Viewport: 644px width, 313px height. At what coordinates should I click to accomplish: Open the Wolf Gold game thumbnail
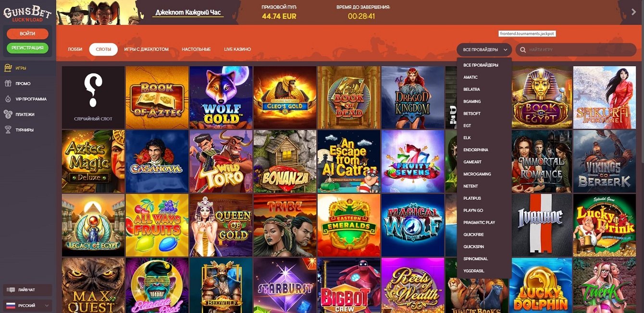tap(221, 97)
